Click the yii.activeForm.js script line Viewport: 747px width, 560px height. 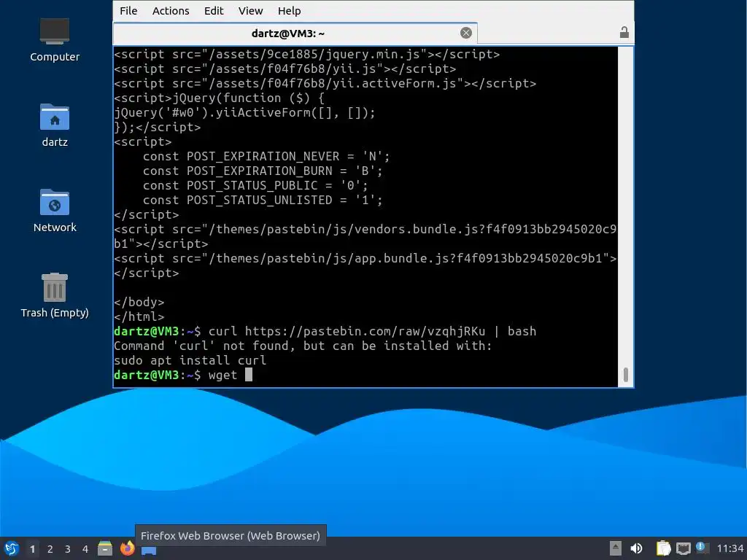pyautogui.click(x=325, y=83)
